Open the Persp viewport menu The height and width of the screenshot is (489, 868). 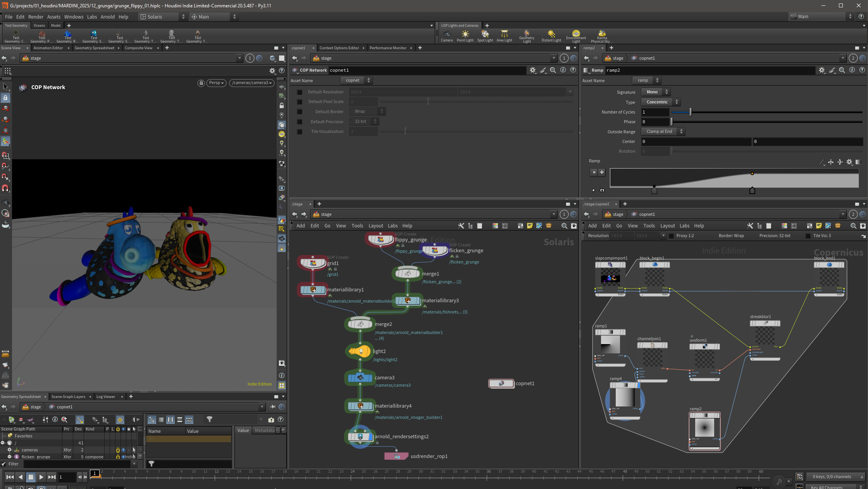pyautogui.click(x=216, y=83)
